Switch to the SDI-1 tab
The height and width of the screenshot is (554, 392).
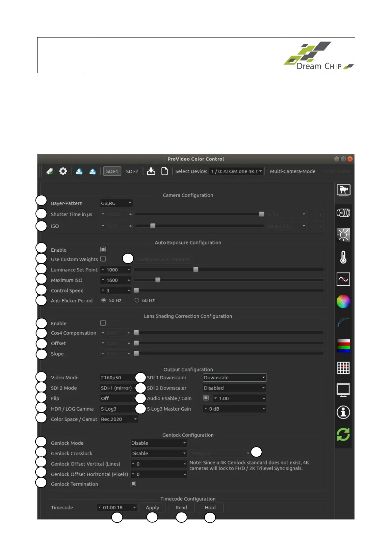coord(112,171)
